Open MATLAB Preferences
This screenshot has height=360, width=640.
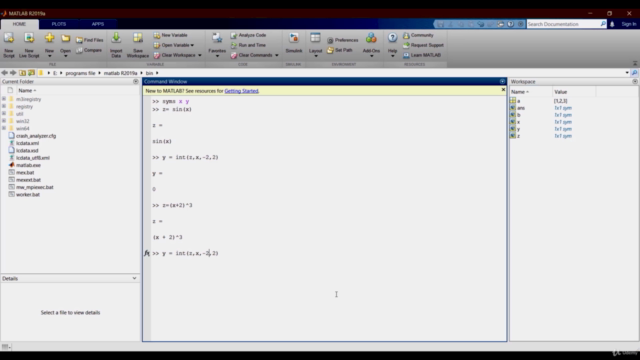click(342, 40)
